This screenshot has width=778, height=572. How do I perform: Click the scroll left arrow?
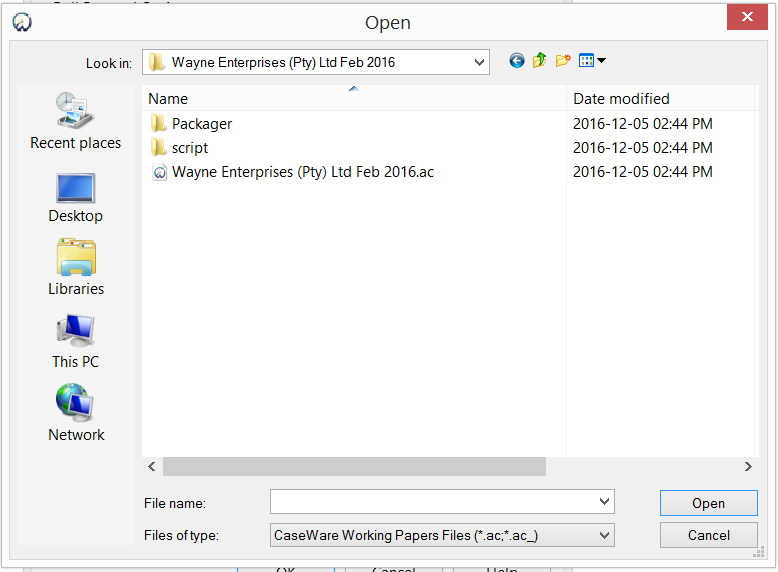pos(152,466)
